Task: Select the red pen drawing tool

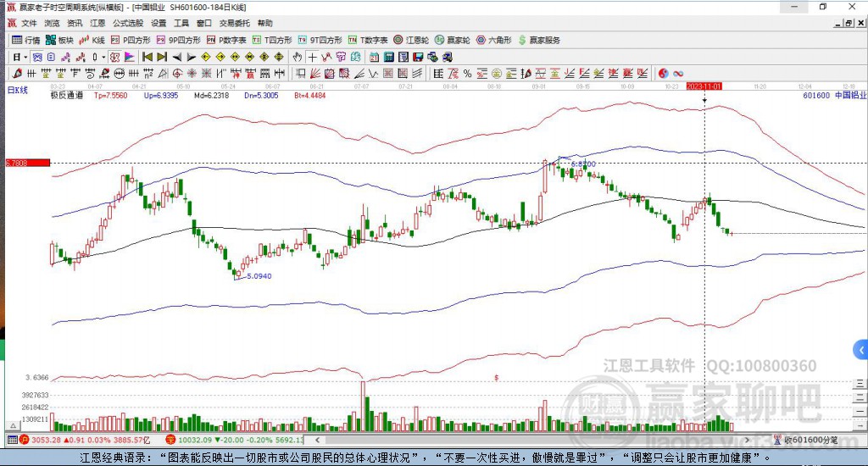Action: click(x=17, y=73)
